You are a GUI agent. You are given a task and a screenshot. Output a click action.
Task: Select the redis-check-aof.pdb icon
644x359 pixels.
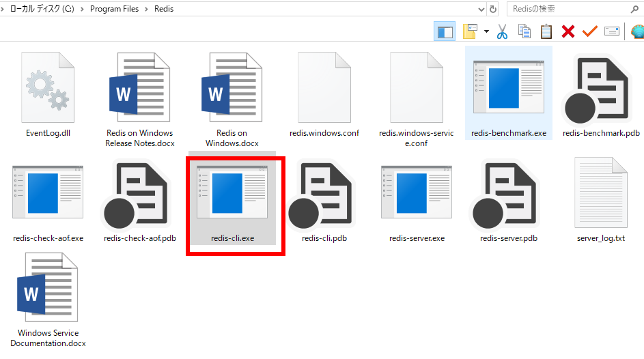click(x=136, y=196)
